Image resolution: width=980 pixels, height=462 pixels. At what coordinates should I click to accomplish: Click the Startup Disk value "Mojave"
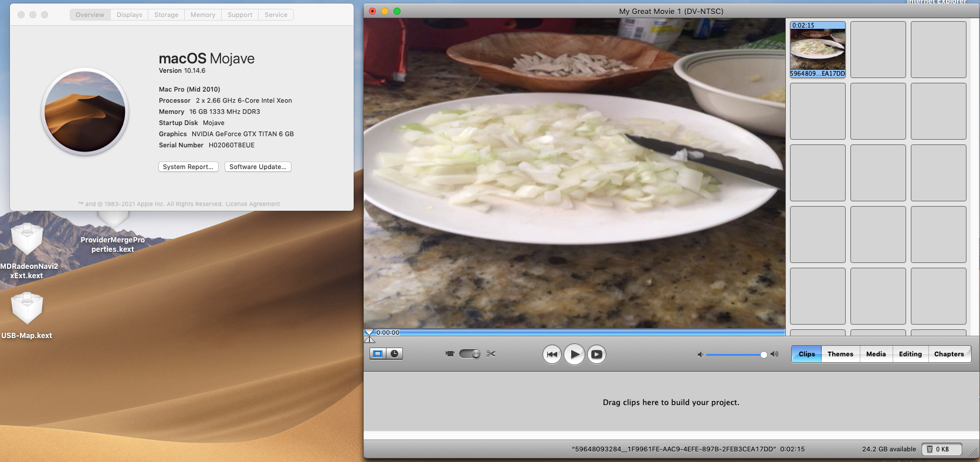click(x=213, y=123)
